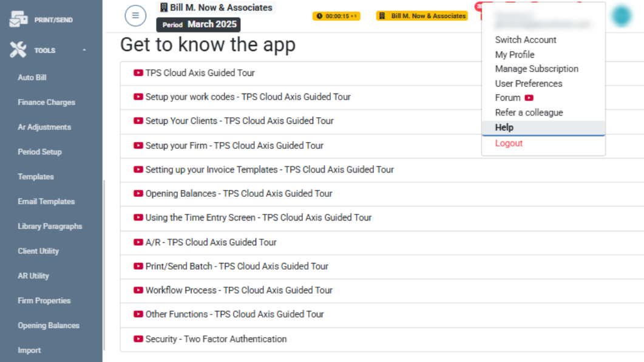
Task: Click video icon for Setup Your Clients
Action: point(138,121)
